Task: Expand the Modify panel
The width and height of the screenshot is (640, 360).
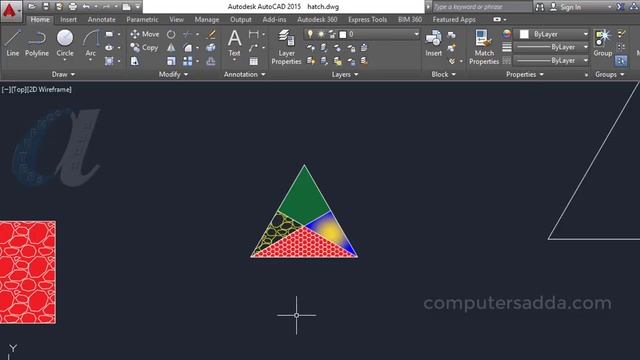Action: 173,74
